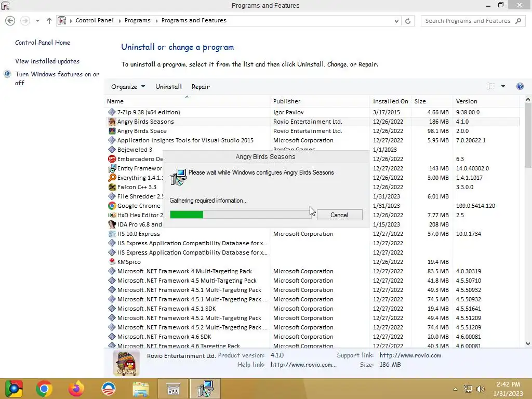This screenshot has width=532, height=399.
Task: Click Angry Birds Seasons details thumbnail
Action: [126, 363]
